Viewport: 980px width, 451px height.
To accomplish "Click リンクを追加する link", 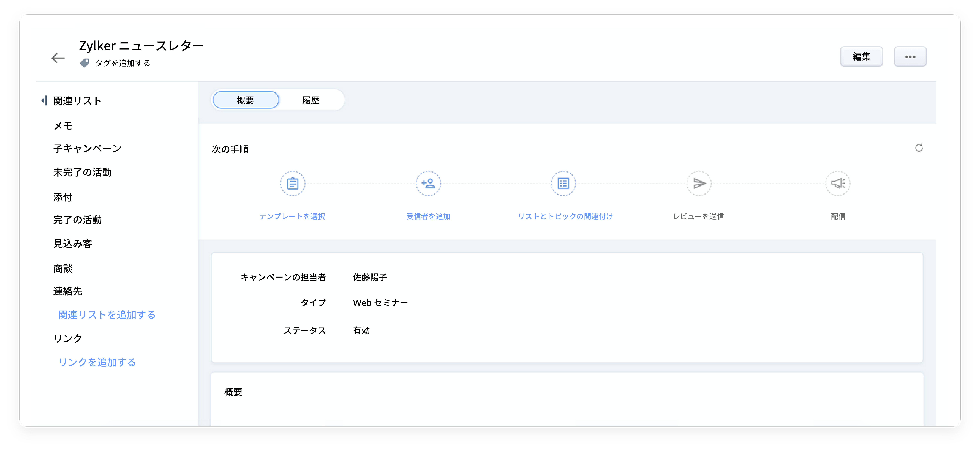I will point(97,362).
